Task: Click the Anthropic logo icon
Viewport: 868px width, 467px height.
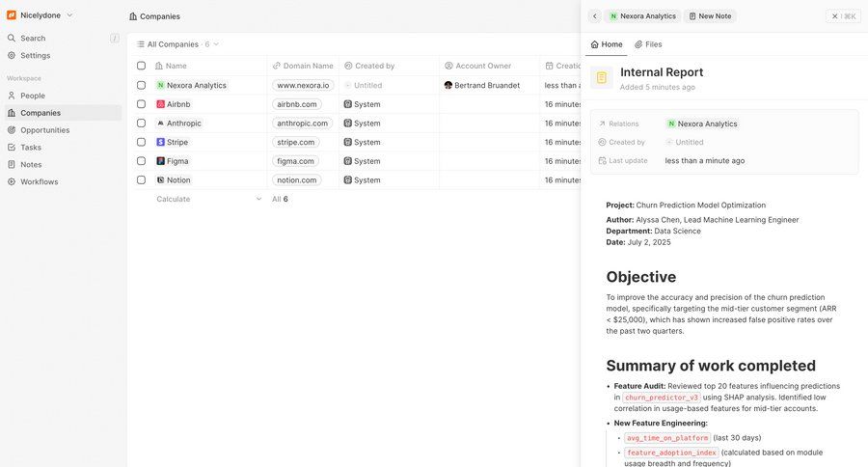Action: (x=160, y=123)
